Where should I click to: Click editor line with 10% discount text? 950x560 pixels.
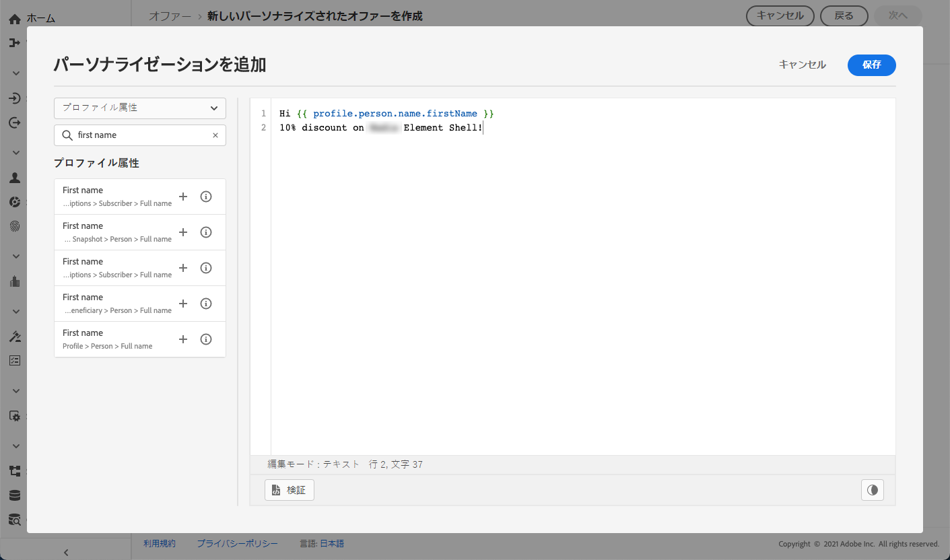click(381, 128)
